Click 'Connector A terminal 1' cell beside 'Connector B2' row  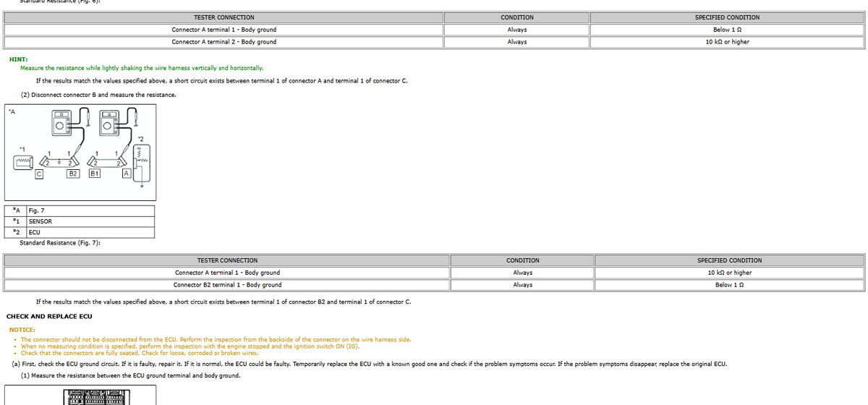[x=227, y=273]
